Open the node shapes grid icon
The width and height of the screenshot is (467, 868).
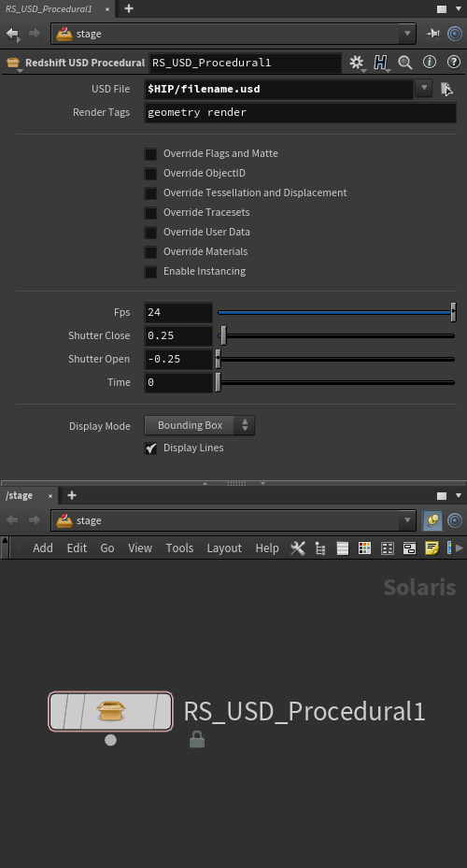(x=388, y=548)
